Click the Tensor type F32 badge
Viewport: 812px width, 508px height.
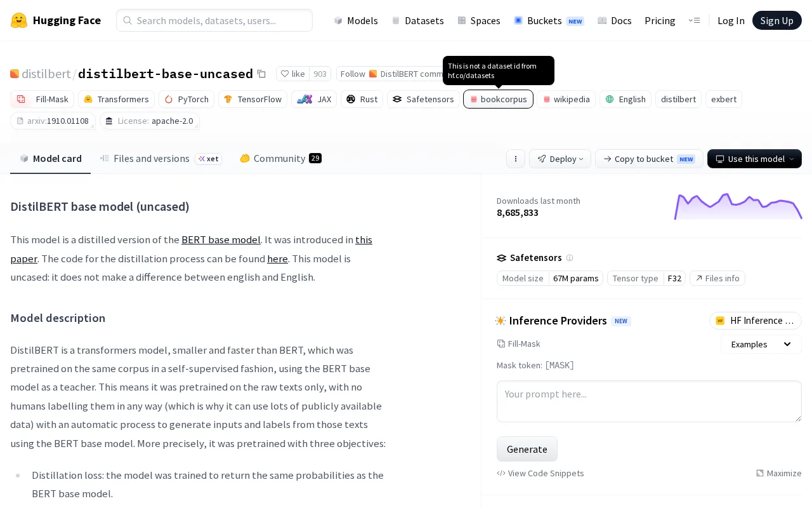646,278
